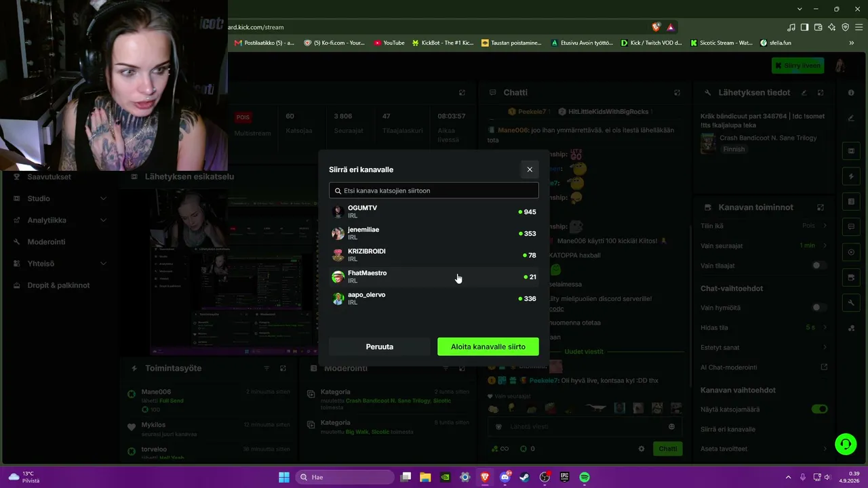Toggle the Näytä katsojamäärä switch
The width and height of the screenshot is (868, 488).
820,409
